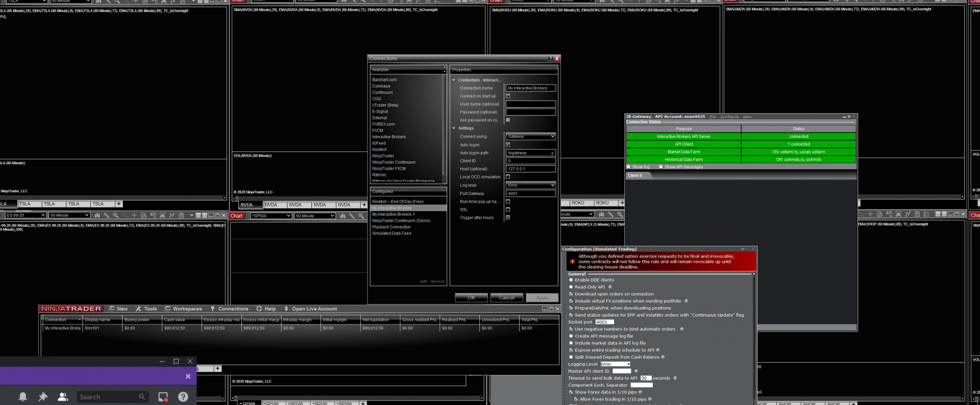This screenshot has height=405, width=980.
Task: Open the New menu in NinjaTrader
Action: (x=118, y=309)
